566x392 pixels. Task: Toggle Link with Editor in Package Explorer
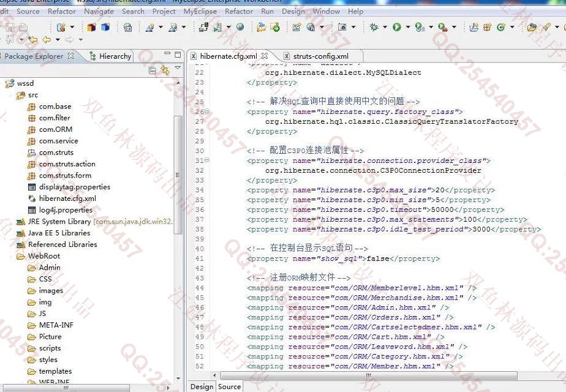pos(165,70)
